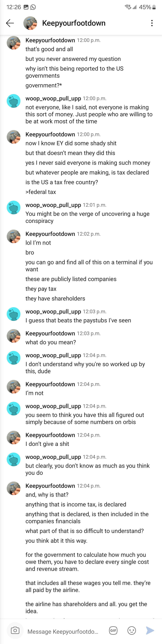Open Keepyourfootdown chat title in header
Screen dimensions: 162x644
(x=74, y=23)
